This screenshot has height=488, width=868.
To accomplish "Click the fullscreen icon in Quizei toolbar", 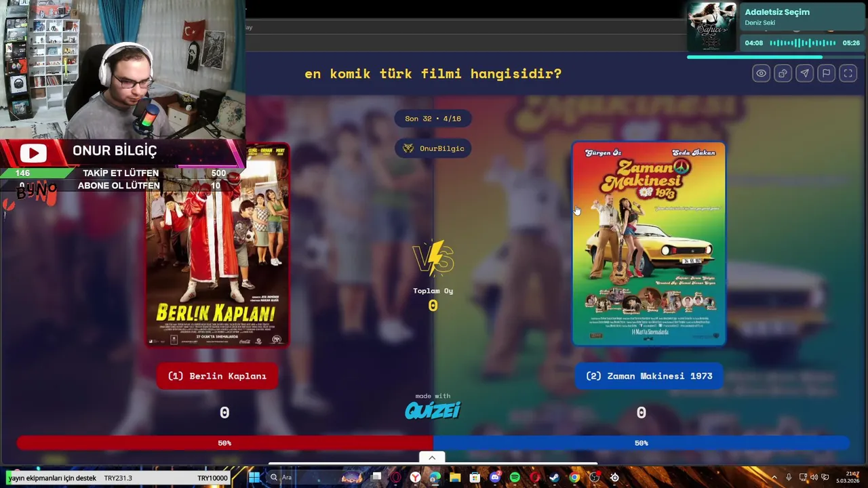I will [x=848, y=73].
